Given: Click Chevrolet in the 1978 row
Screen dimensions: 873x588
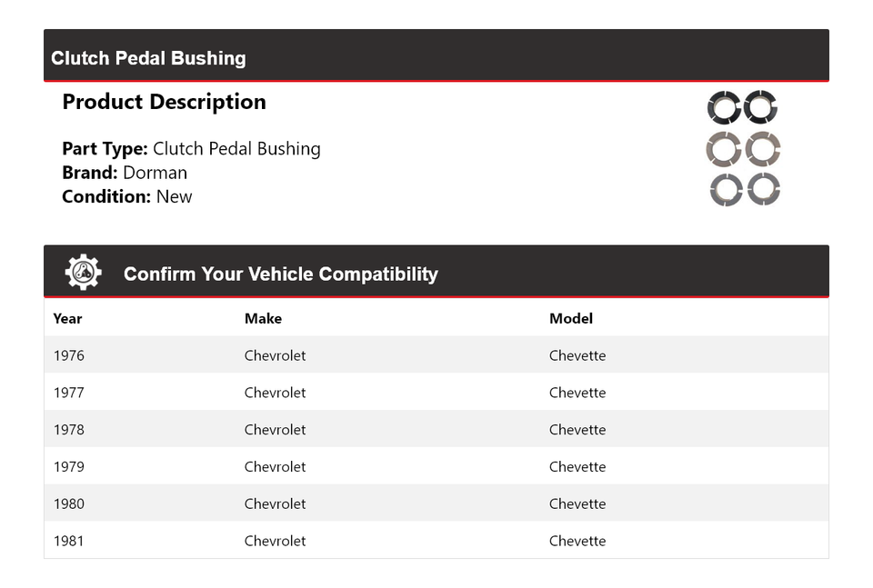Looking at the screenshot, I should click(275, 430).
